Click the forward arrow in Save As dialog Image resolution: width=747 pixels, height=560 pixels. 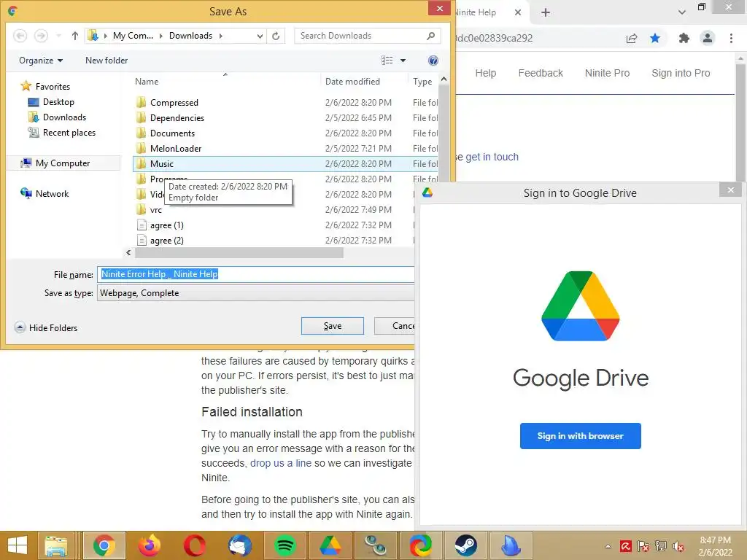tap(42, 36)
